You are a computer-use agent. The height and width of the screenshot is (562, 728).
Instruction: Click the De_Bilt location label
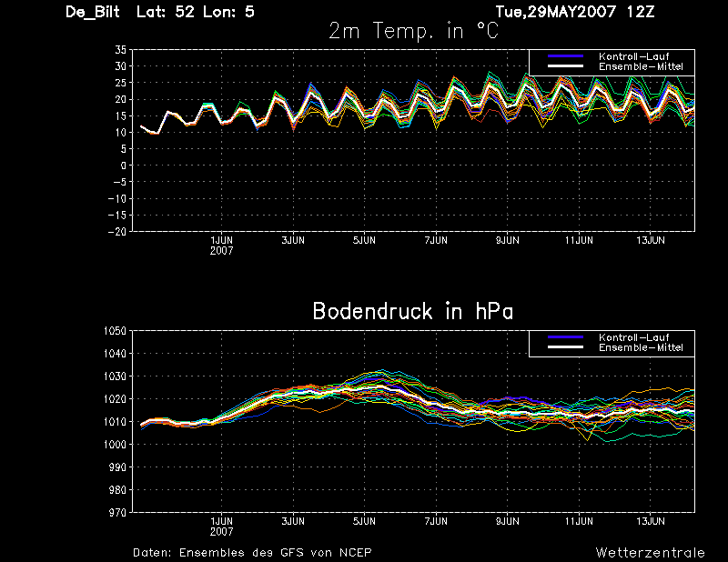coord(93,12)
